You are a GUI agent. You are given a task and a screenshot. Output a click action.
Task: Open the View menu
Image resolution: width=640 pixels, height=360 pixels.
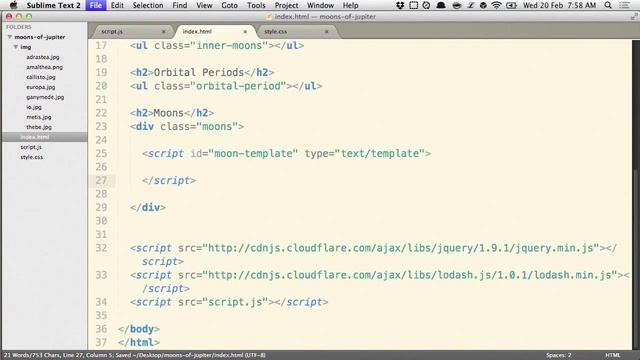pos(204,5)
